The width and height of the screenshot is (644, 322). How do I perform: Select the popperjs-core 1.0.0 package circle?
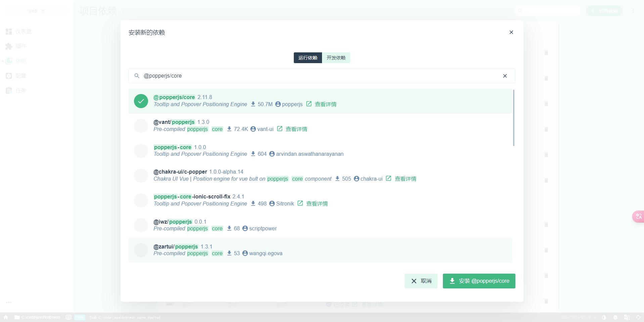(141, 151)
